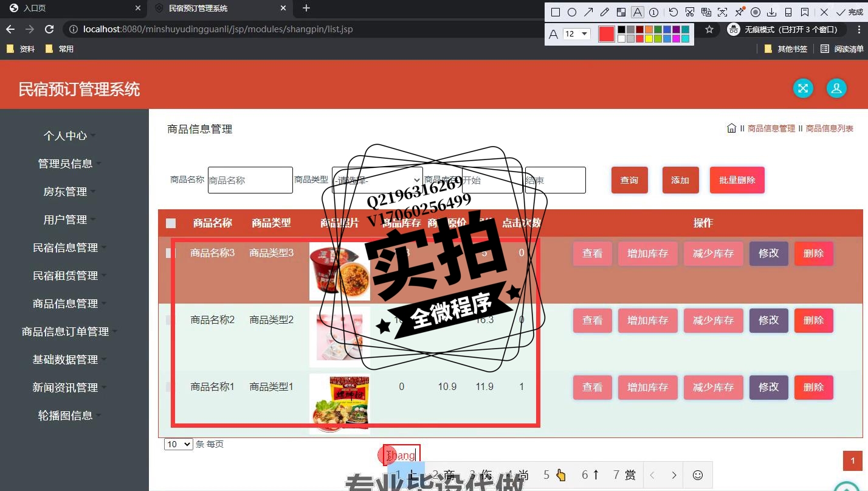Bookmark this page with star icon

point(709,29)
